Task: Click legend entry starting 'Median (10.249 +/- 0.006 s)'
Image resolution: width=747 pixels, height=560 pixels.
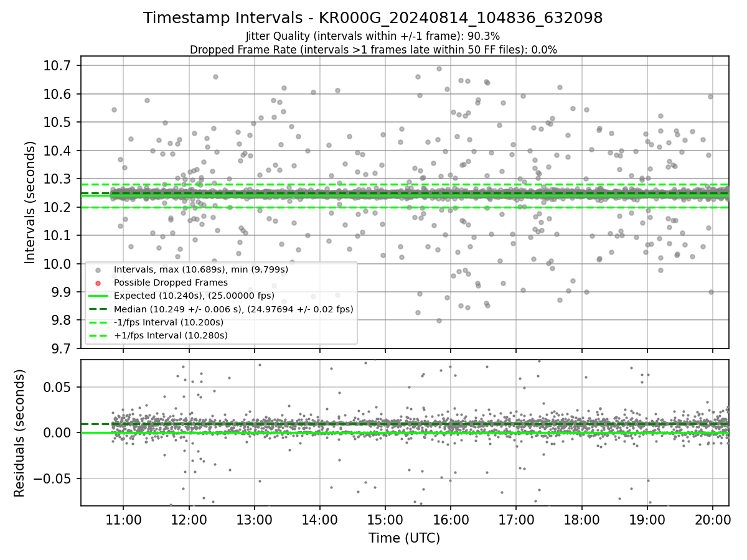Action: [x=233, y=309]
